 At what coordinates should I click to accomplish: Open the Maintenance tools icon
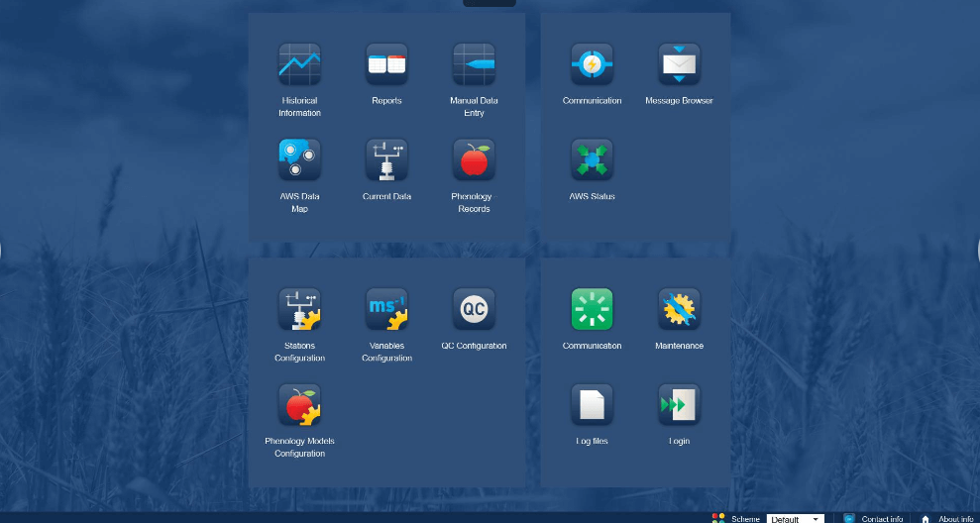[x=679, y=309]
